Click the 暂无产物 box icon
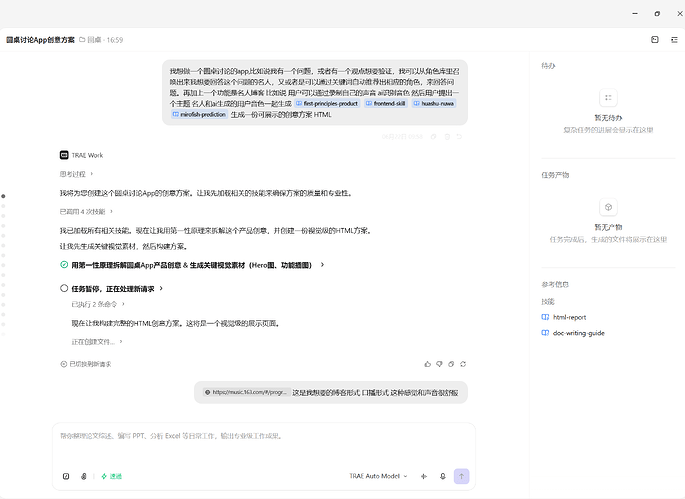Screen dimensions: 685x499 pos(608,207)
